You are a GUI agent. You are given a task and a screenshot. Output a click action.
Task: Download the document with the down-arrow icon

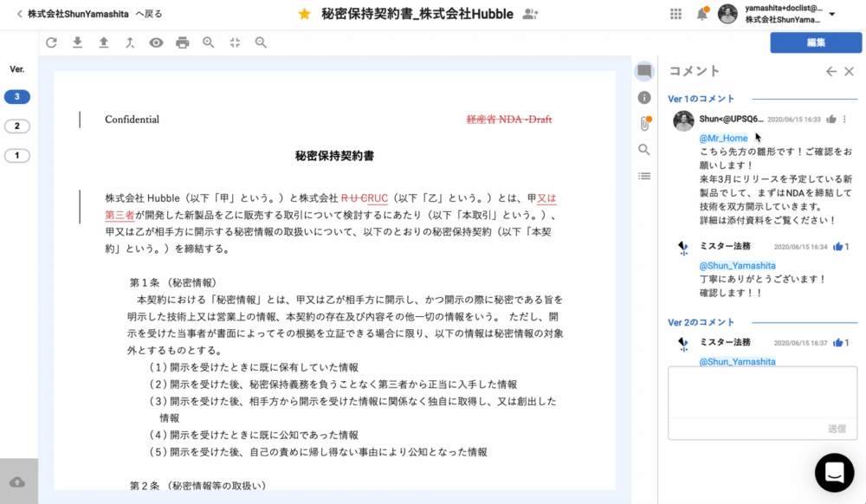tap(77, 42)
